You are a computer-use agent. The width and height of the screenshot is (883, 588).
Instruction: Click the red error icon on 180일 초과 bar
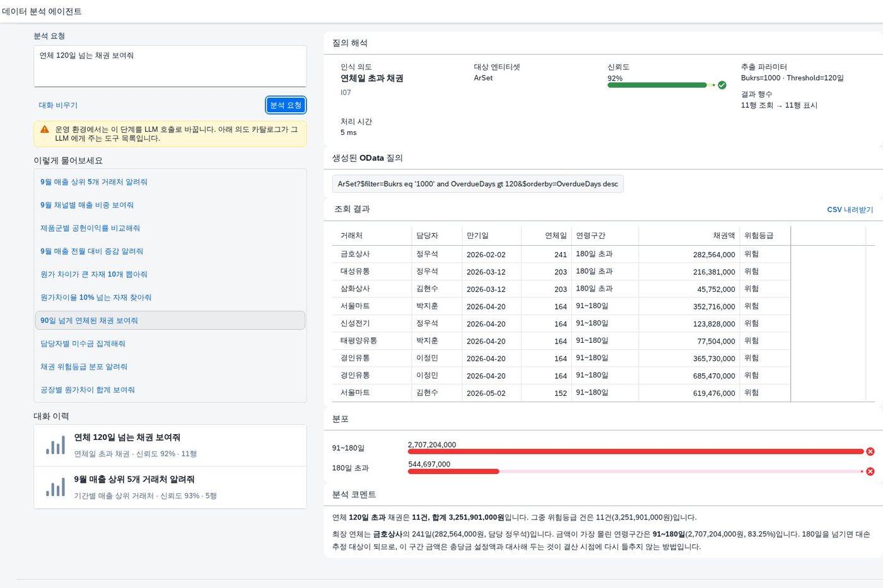pyautogui.click(x=870, y=471)
